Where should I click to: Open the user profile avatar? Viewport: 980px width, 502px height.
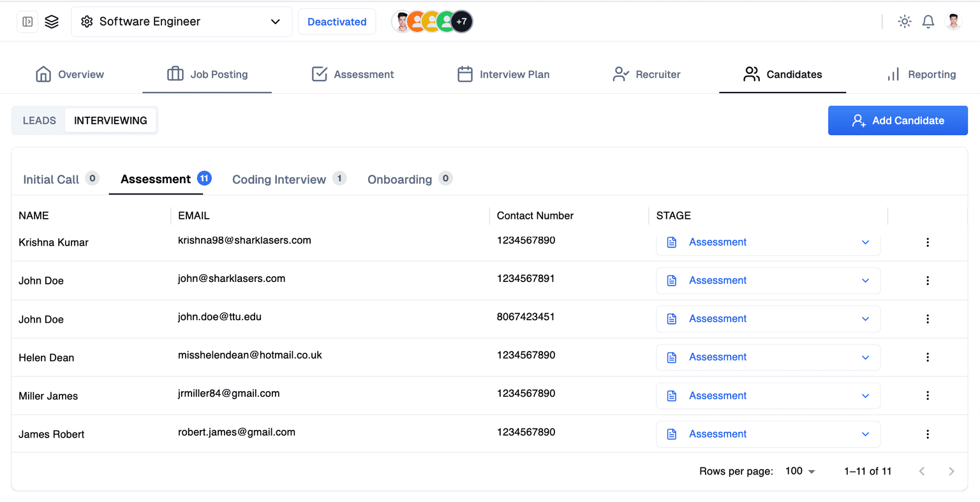[x=953, y=22]
